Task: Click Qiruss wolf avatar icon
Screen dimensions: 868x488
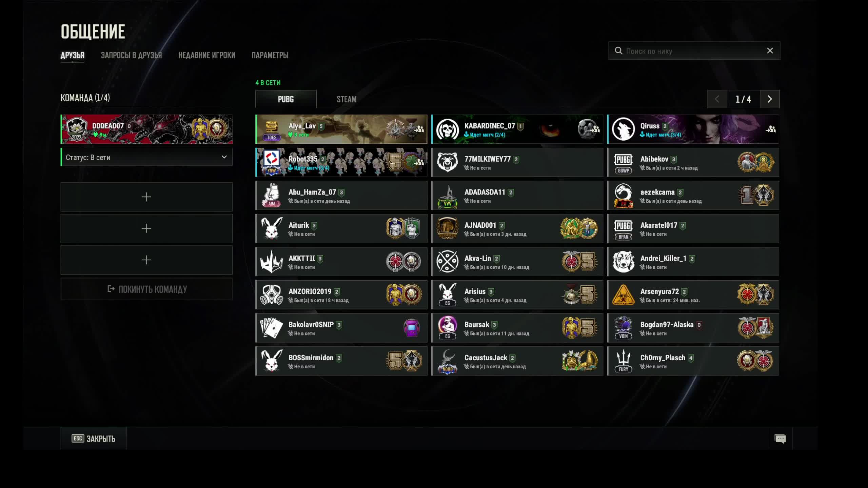Action: click(x=623, y=129)
